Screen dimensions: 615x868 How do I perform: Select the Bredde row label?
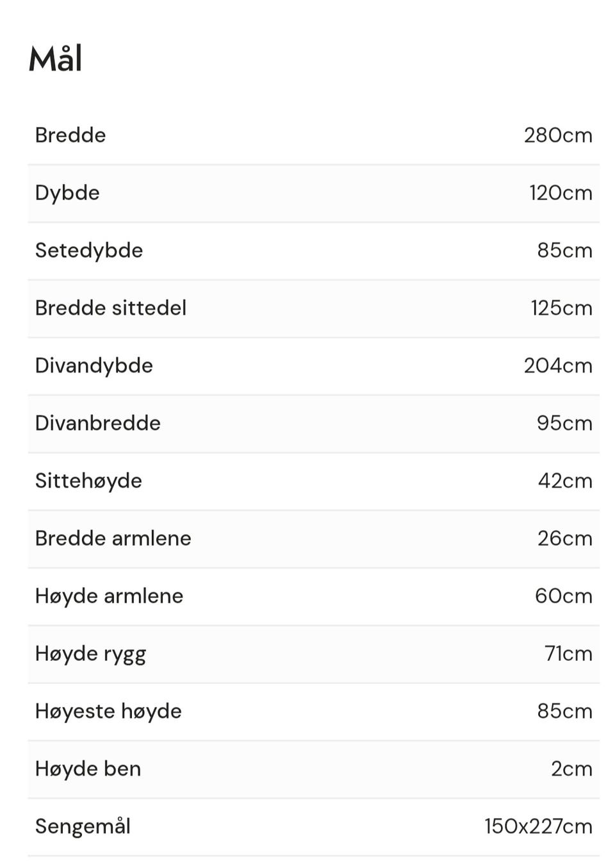tap(70, 135)
